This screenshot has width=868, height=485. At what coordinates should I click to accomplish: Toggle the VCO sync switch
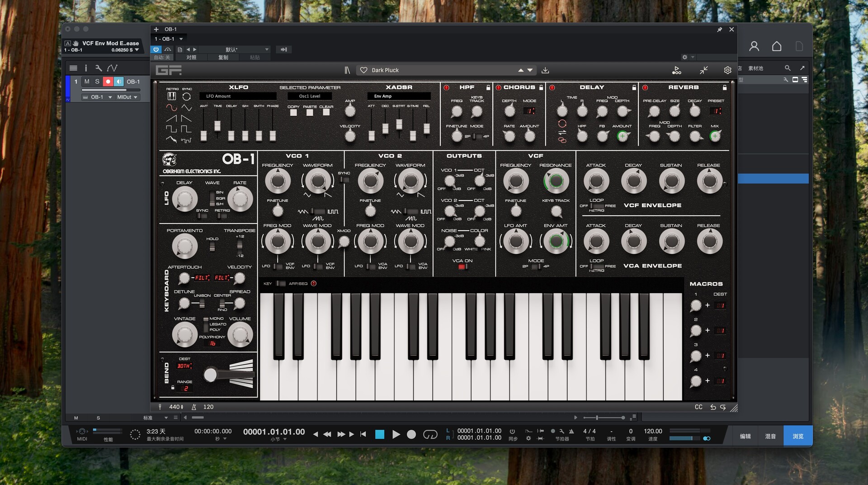(x=344, y=180)
